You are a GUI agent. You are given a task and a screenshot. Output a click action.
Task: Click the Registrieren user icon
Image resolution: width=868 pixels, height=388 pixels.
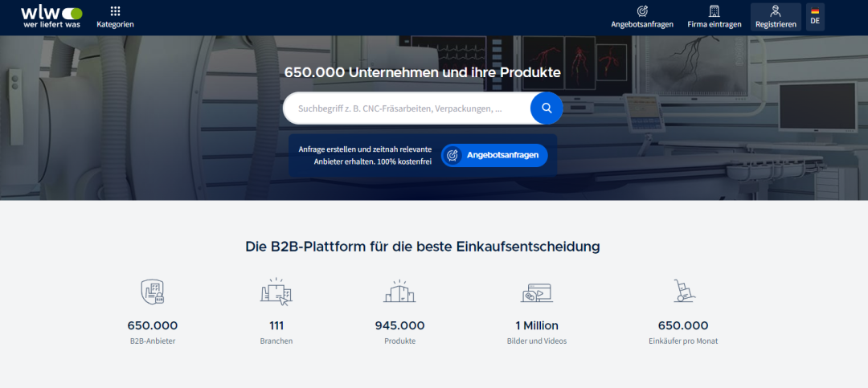[776, 11]
